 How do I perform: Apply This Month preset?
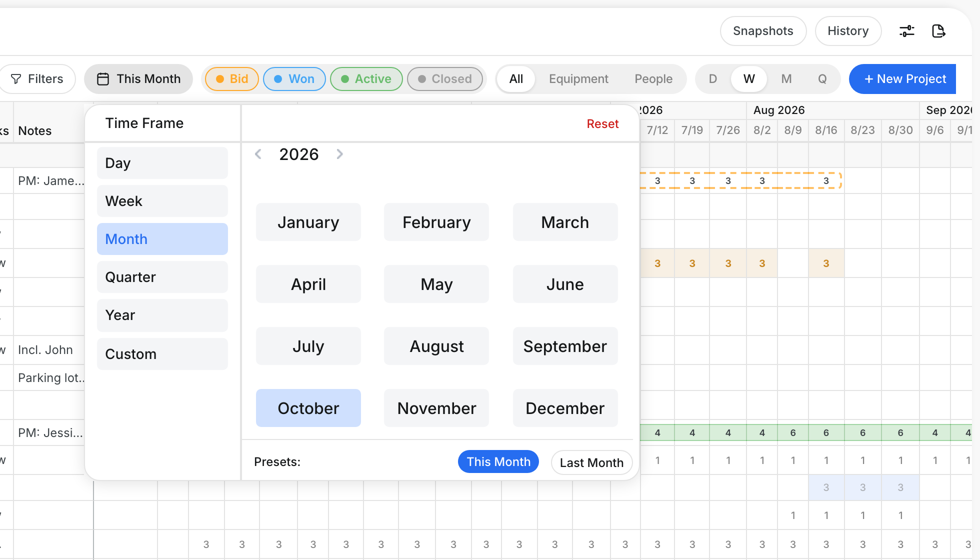[x=498, y=461]
